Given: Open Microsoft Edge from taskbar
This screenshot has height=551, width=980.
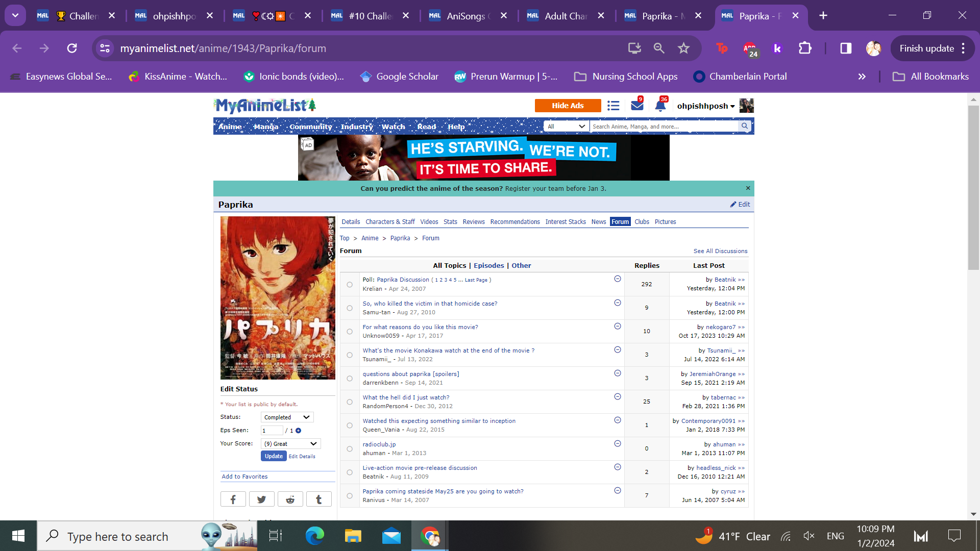Looking at the screenshot, I should click(x=315, y=536).
